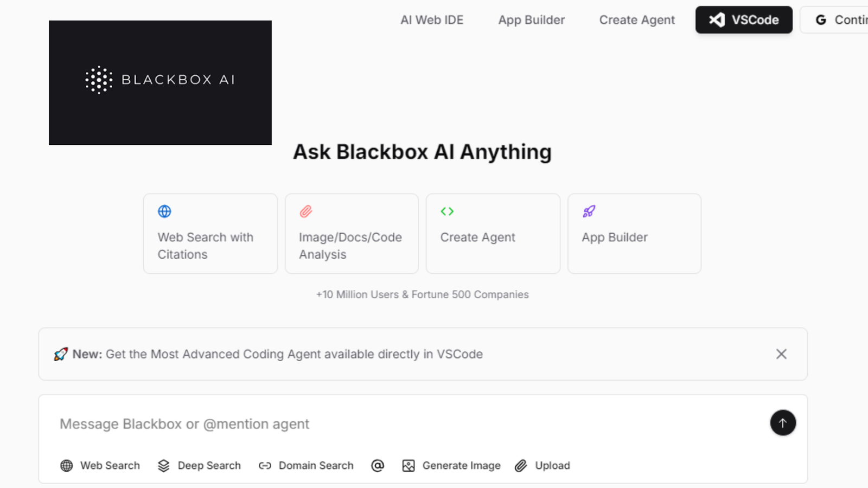868x488 pixels.
Task: Click Upload attachment option
Action: click(x=542, y=465)
